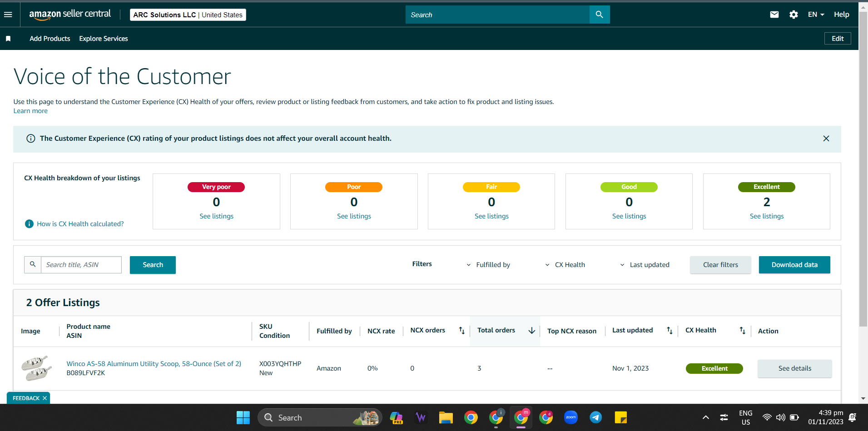This screenshot has width=868, height=431.
Task: Open the purple W app in taskbar
Action: pos(421,417)
